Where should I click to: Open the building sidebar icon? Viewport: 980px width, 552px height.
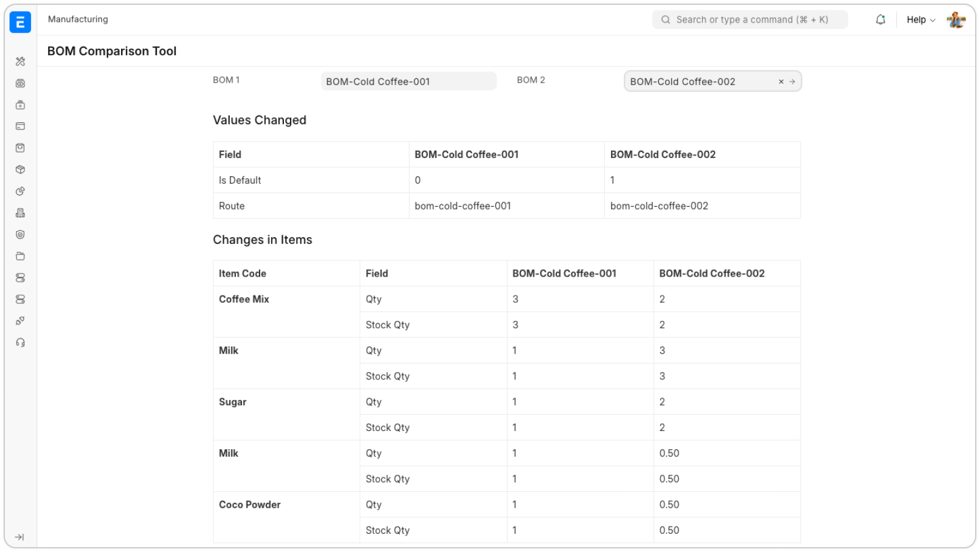[20, 213]
